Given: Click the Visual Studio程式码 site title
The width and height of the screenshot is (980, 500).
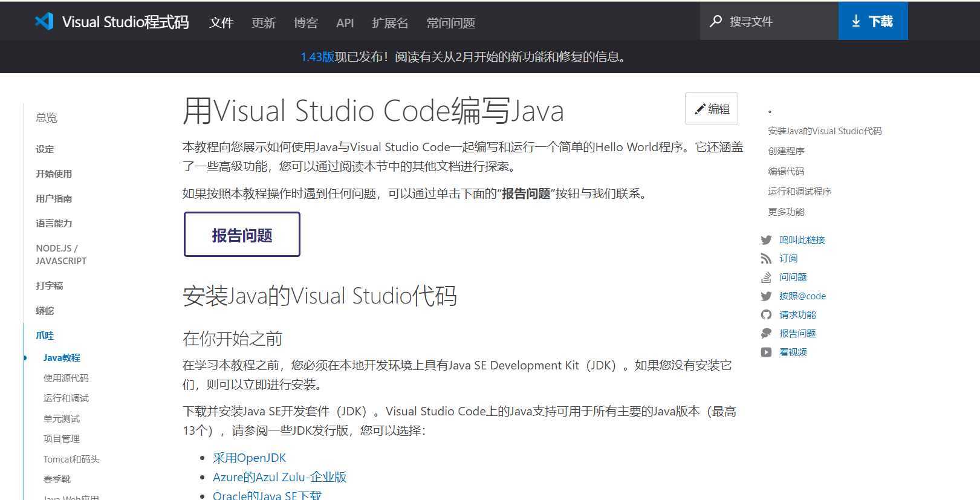Looking at the screenshot, I should coord(126,22).
